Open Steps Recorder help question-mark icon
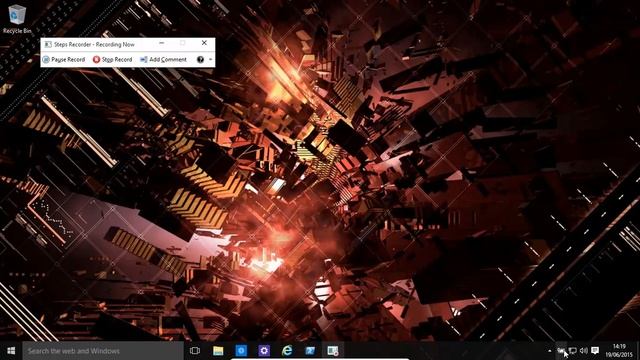Screen dimensions: 640x360 pos(200,60)
